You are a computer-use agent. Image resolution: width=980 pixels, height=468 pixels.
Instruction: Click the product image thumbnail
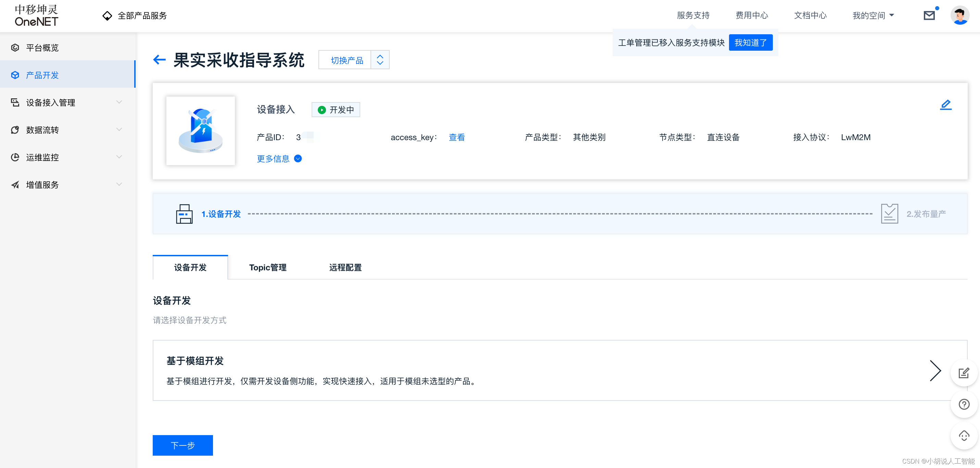(201, 131)
